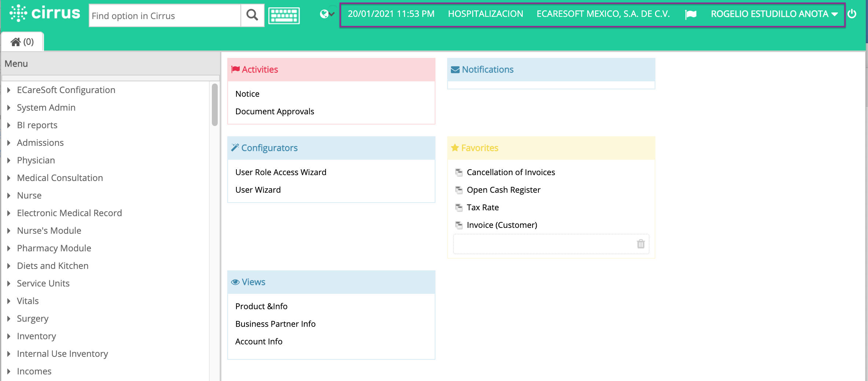
Task: Open Surgery menu item
Action: pyautogui.click(x=32, y=319)
